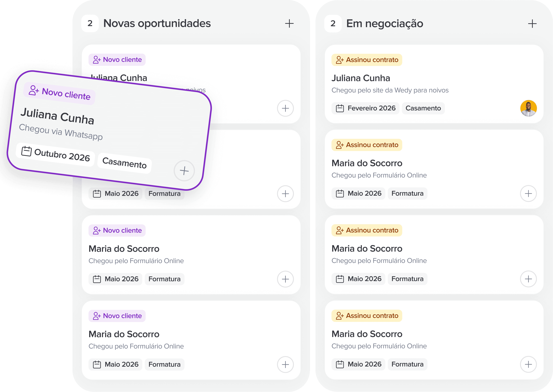Image resolution: width=553 pixels, height=392 pixels.
Task: Click plus button on first Novas oportunidades card
Action: (285, 108)
